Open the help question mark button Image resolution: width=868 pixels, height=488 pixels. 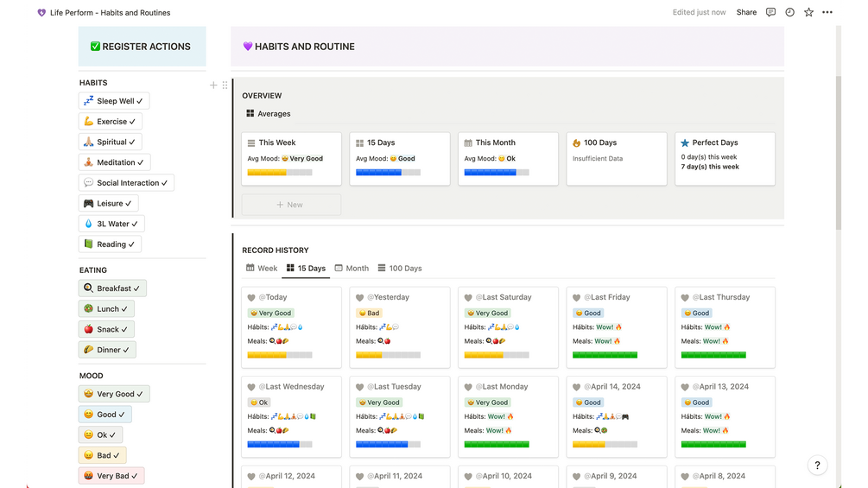click(x=818, y=466)
